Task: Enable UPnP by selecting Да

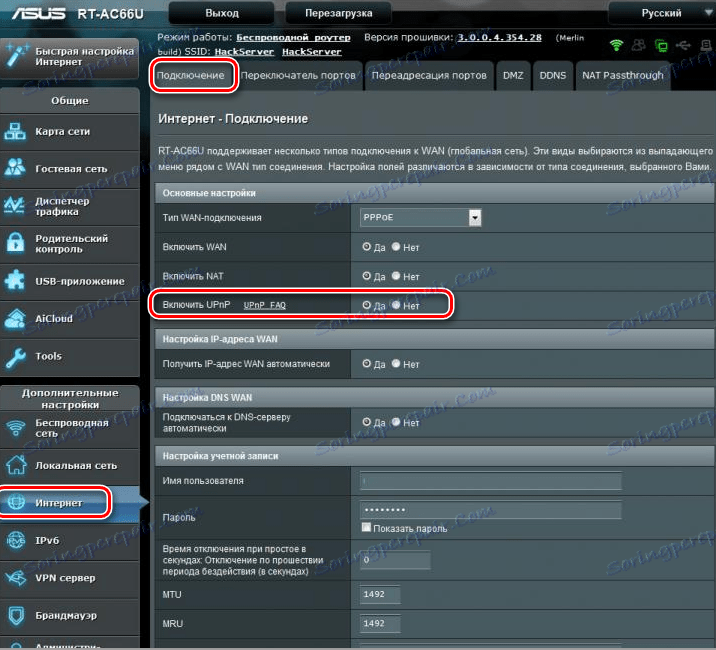Action: (x=366, y=305)
